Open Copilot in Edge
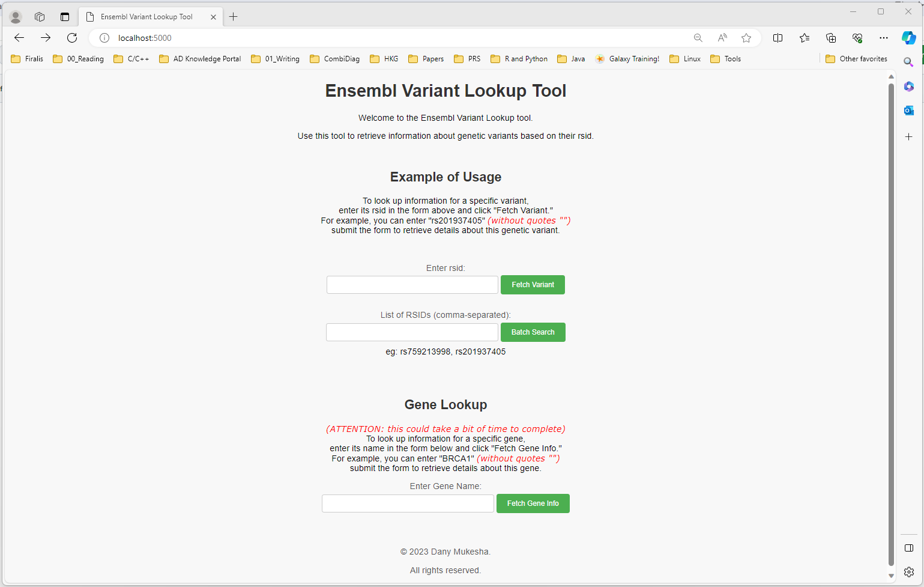Screen dimensions: 924x587 908,37
